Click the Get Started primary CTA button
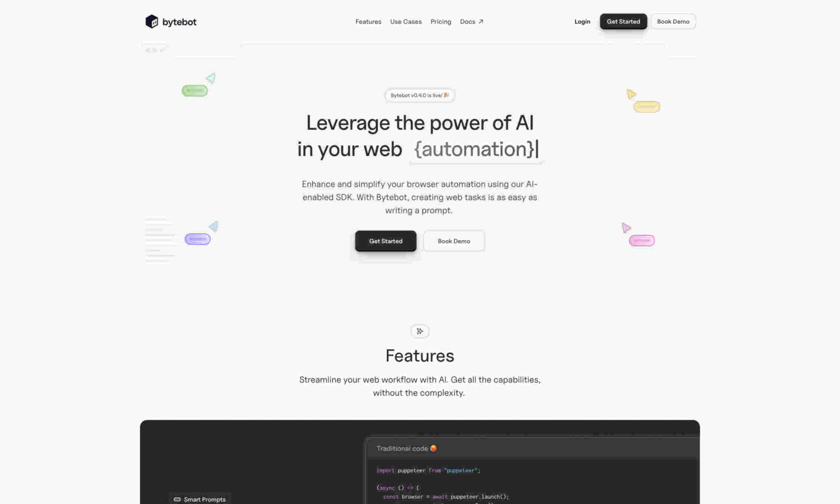The image size is (840, 504). tap(385, 240)
